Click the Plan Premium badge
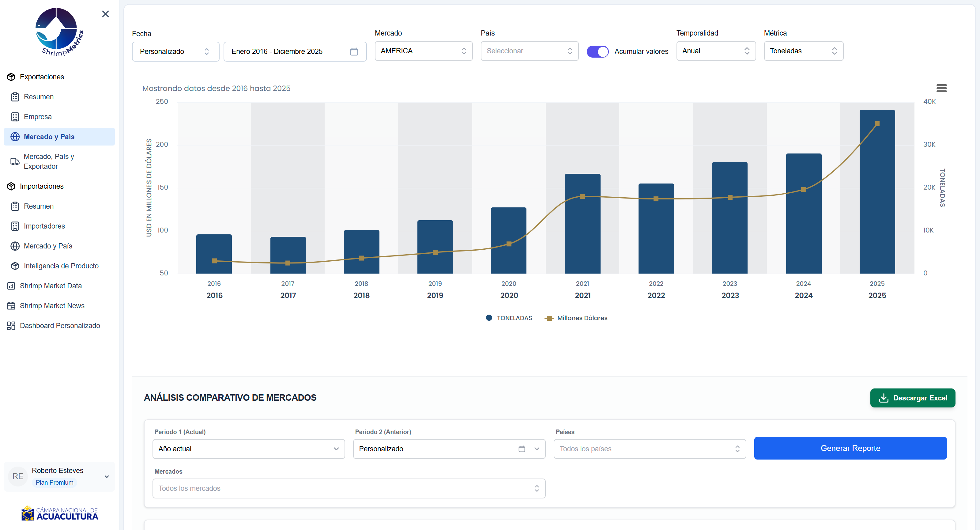Screen dimensions: 980x530 coord(55,483)
